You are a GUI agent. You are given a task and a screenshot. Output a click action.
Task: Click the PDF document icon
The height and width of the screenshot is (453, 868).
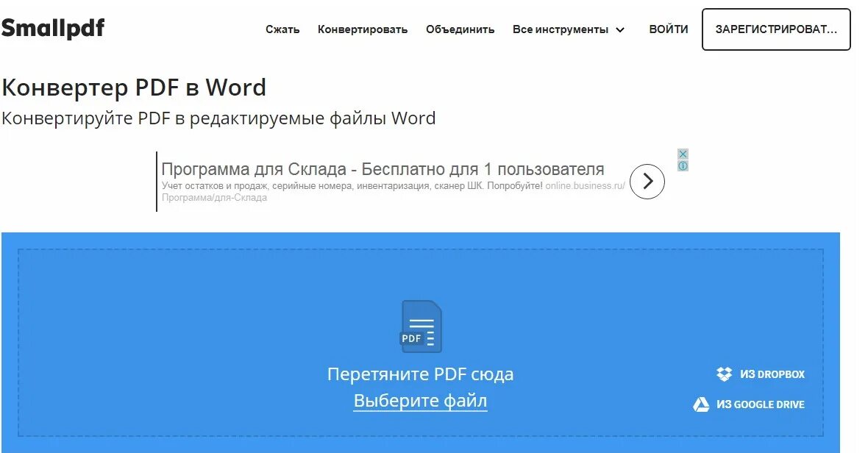pos(421,327)
